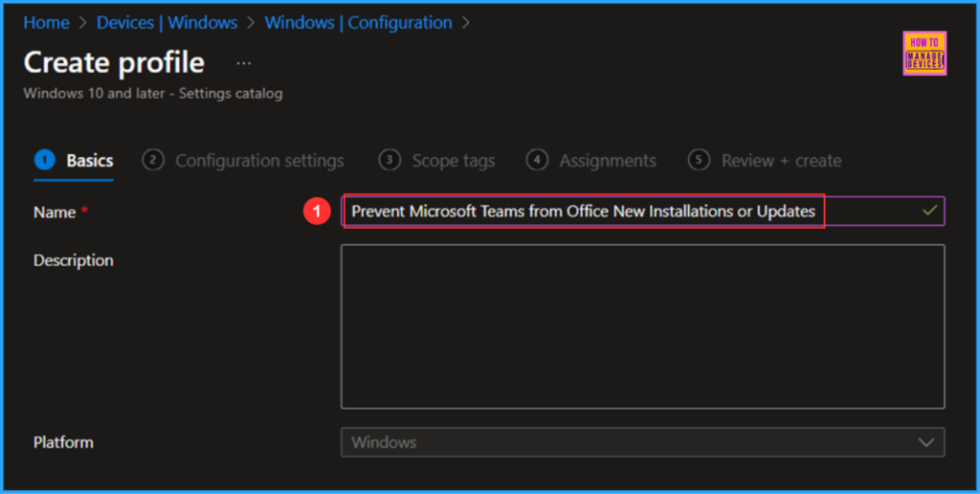
Task: Click the Description text area
Action: pos(642,326)
